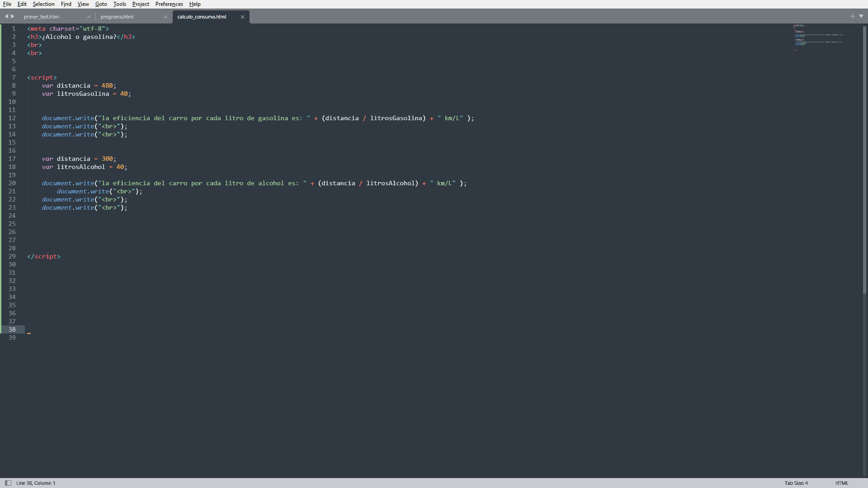Open the Project menu
Screen dimensions: 868x488
click(141, 4)
